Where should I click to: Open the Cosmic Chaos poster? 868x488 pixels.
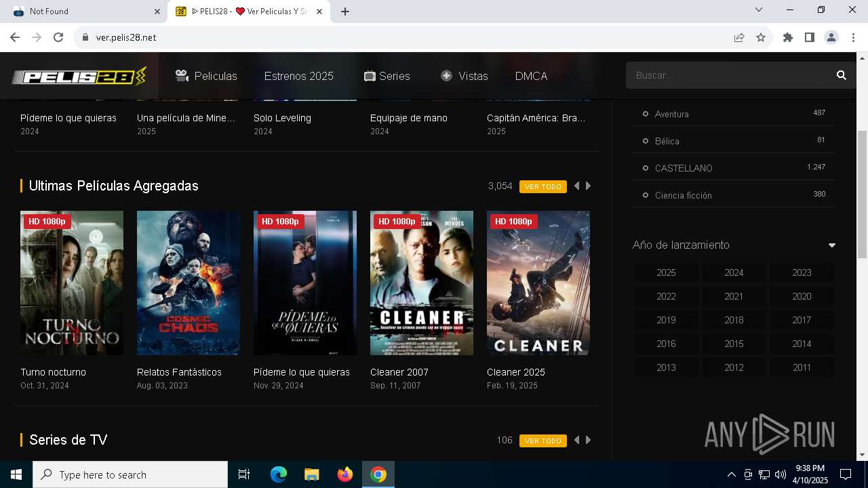pyautogui.click(x=189, y=283)
